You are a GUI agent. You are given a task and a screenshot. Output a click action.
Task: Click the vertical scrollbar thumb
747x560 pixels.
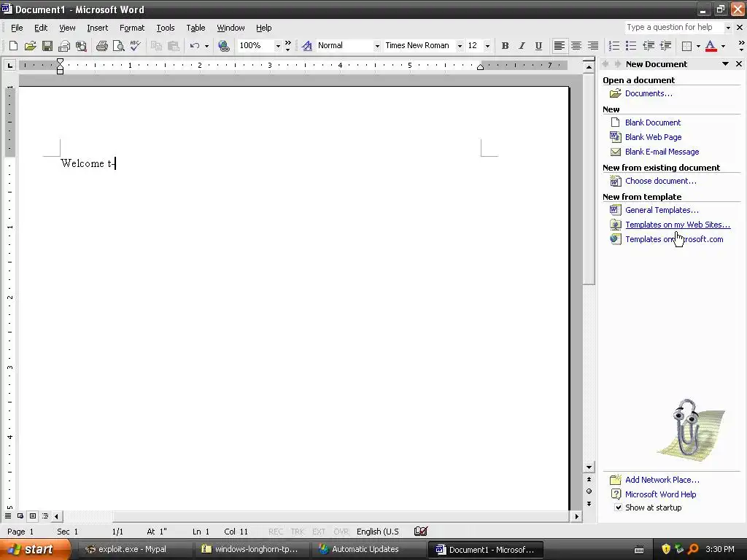(x=589, y=179)
